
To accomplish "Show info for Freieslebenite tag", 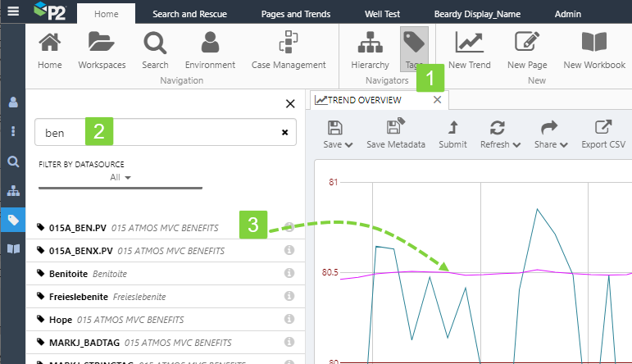I will 289,296.
